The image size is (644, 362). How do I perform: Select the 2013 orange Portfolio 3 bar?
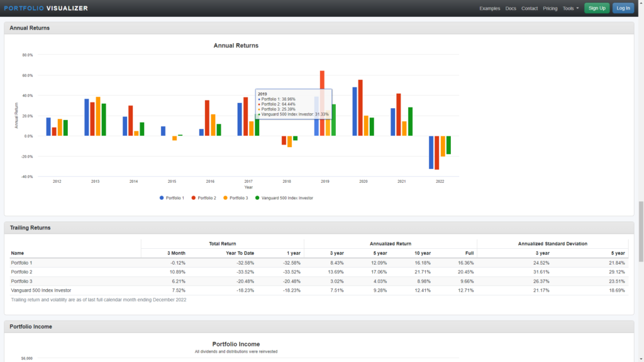click(x=98, y=116)
